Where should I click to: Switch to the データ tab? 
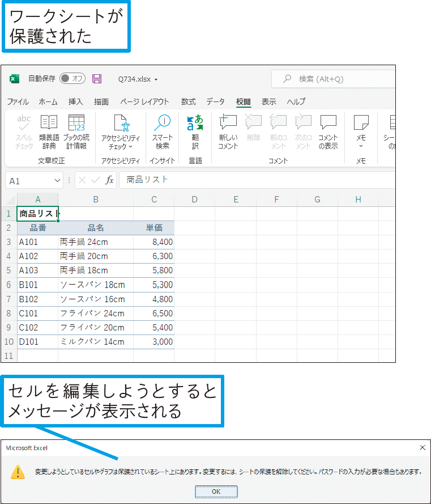click(215, 102)
